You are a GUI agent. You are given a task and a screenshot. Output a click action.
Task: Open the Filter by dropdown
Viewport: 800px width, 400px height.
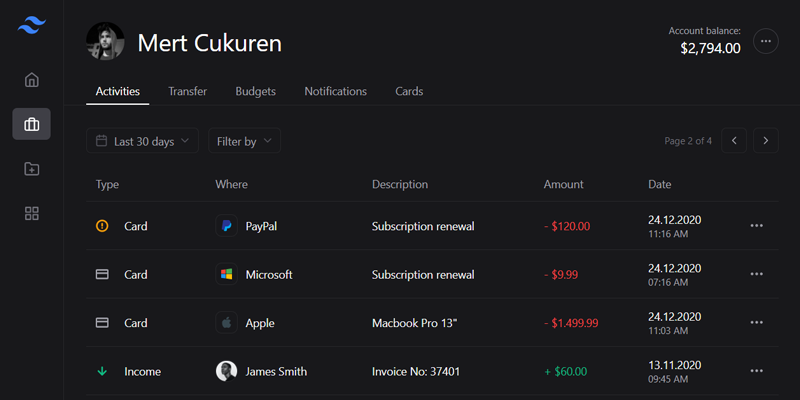coord(244,141)
